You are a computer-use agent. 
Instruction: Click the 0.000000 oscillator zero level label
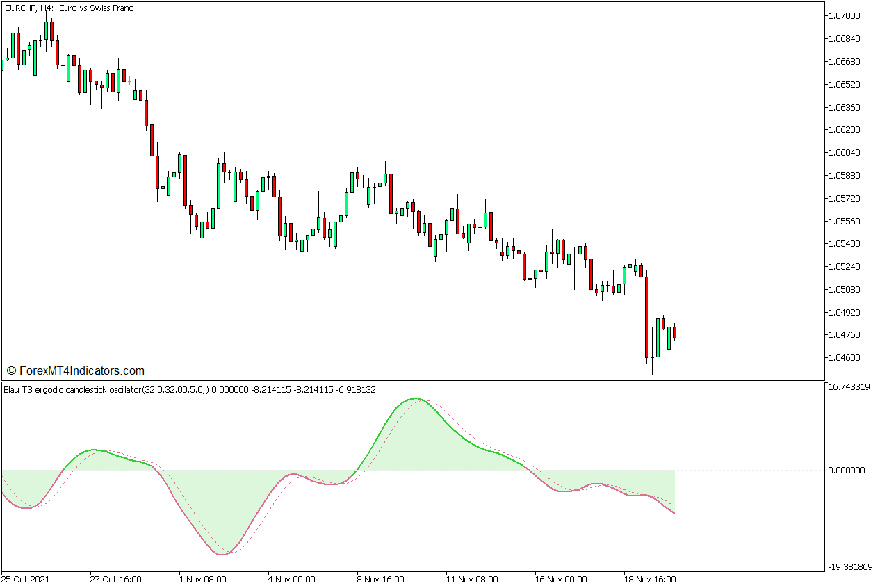click(x=846, y=471)
